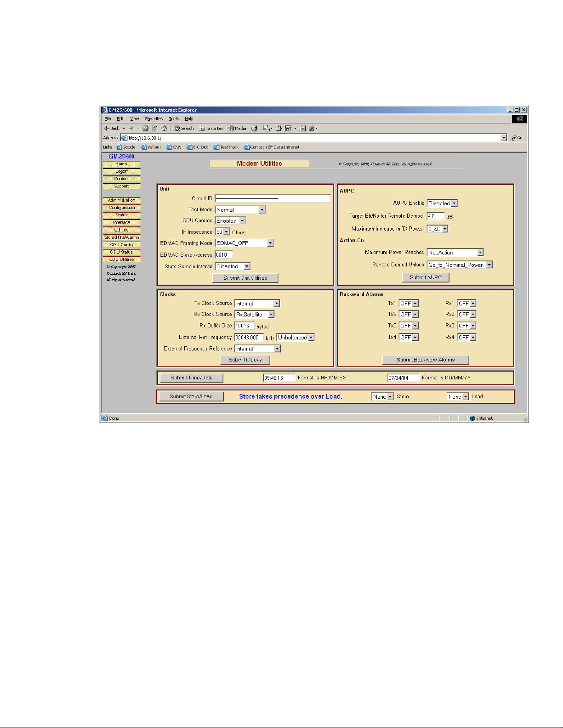Open the Store location dropdown
Screen dimensions: 563x728
[x=382, y=397]
